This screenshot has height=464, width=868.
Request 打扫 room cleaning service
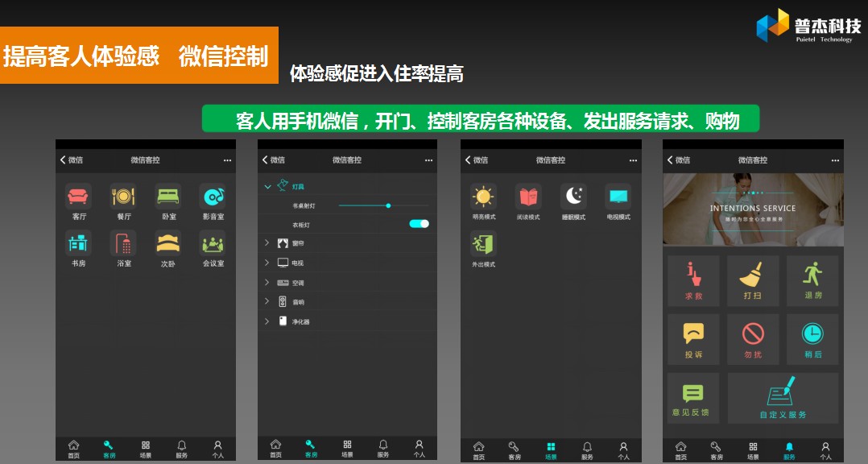752,280
